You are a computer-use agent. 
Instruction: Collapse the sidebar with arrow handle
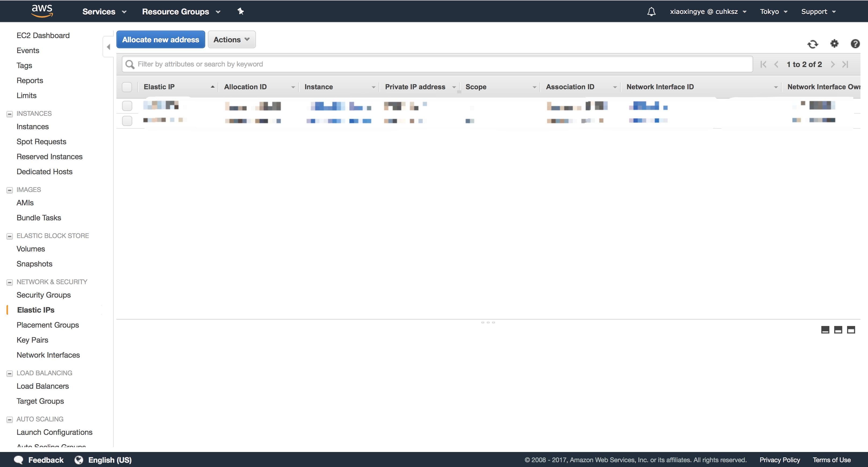click(x=108, y=47)
